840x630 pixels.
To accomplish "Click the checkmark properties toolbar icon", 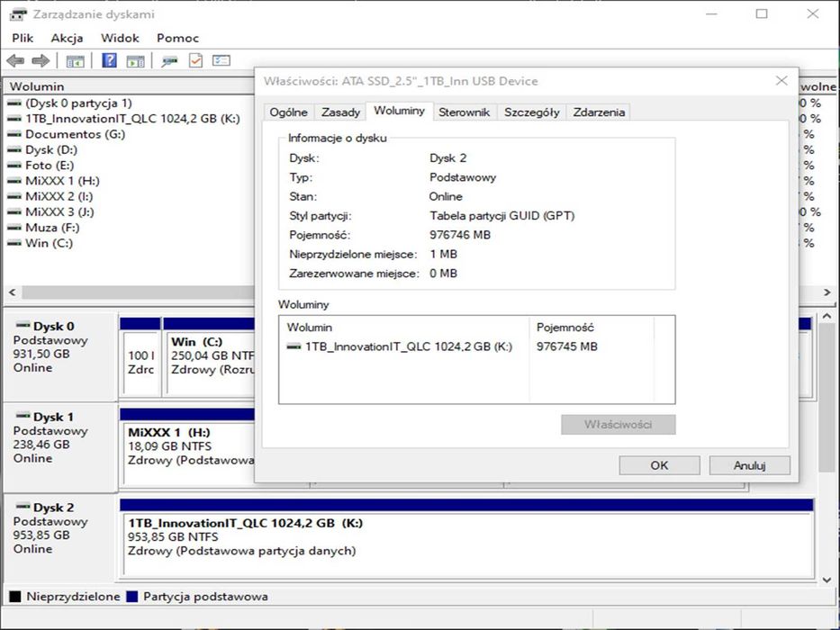I will (195, 60).
